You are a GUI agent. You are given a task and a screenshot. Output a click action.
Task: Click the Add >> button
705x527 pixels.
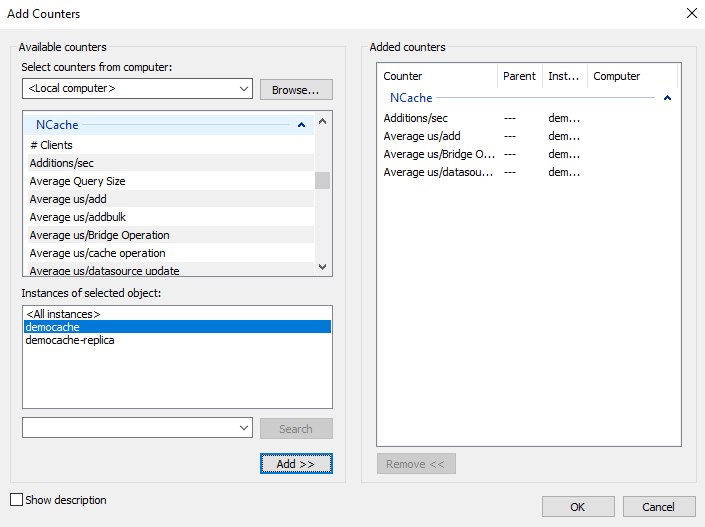click(296, 464)
